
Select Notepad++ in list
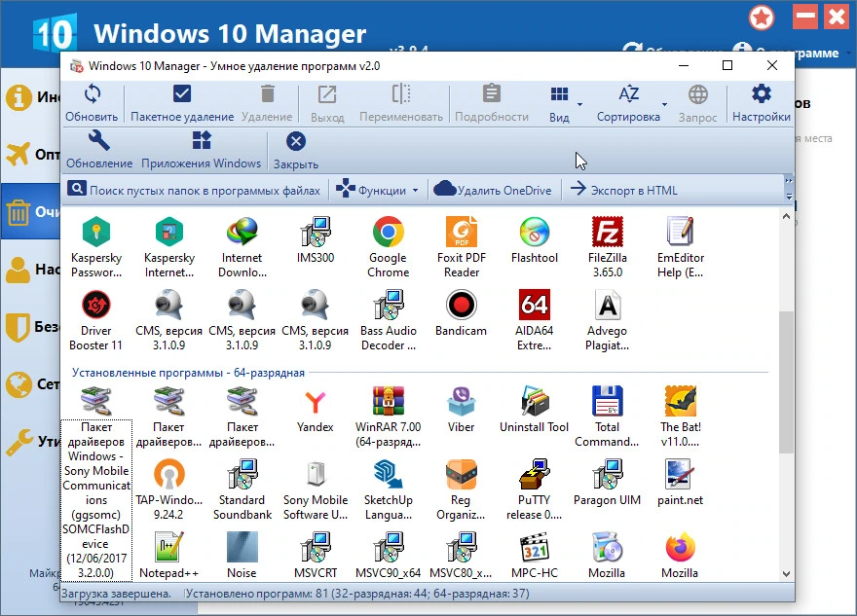coord(168,556)
